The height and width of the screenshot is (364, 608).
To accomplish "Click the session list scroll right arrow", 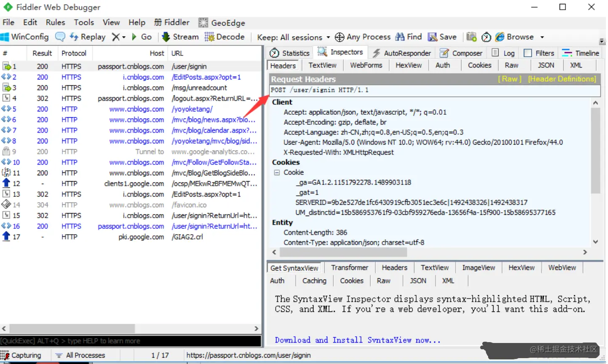I will (x=256, y=328).
